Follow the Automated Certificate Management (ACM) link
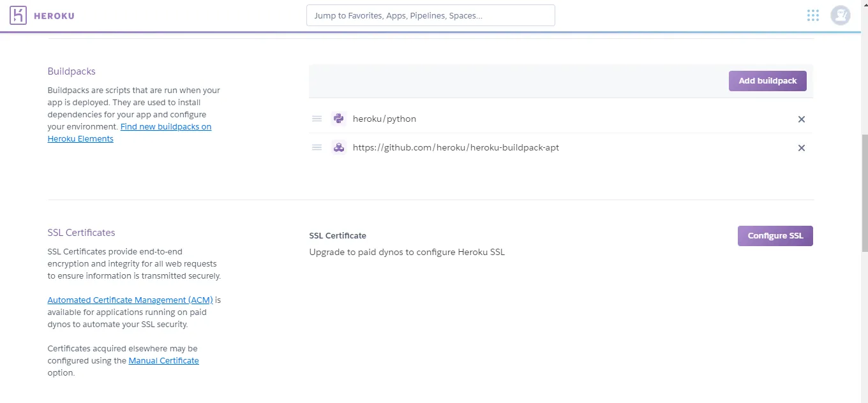868x403 pixels. point(130,300)
